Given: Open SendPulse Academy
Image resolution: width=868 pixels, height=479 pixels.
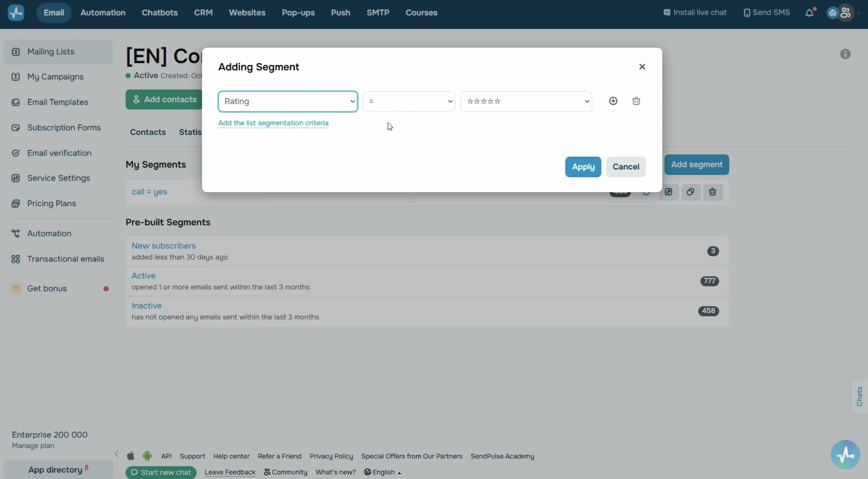Looking at the screenshot, I should click(x=502, y=456).
